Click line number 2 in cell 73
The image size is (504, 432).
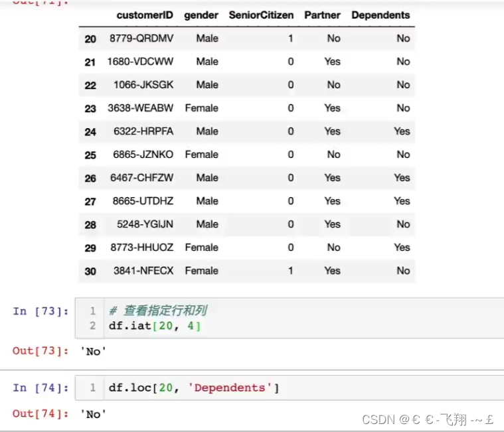coord(92,326)
